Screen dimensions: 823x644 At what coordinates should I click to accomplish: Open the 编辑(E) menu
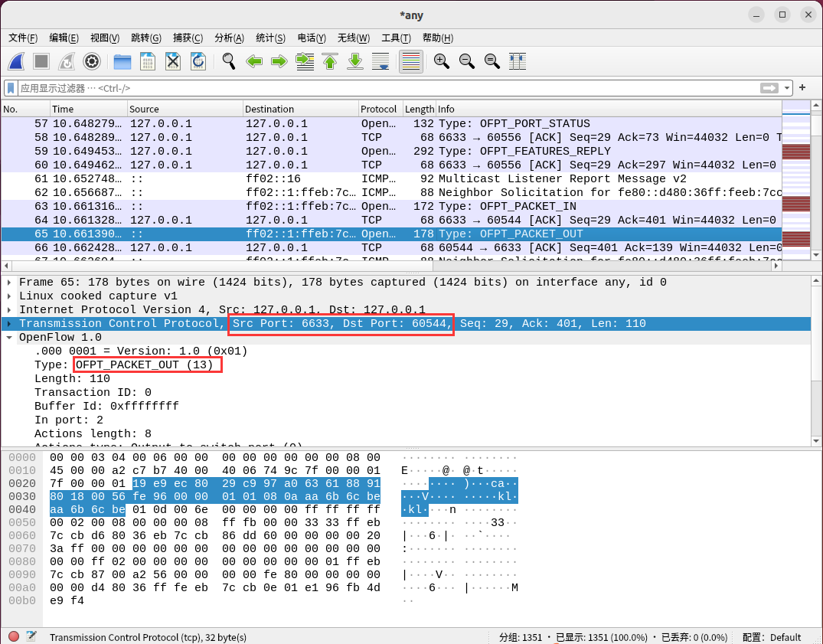coord(64,38)
